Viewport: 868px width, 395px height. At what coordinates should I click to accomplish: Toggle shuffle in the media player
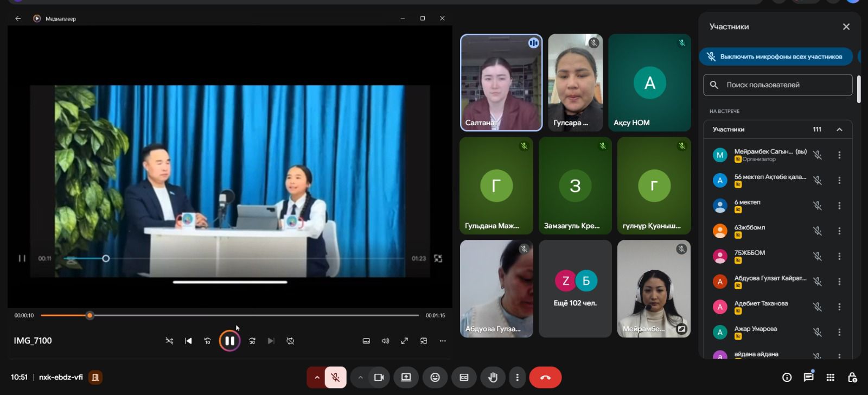(169, 341)
